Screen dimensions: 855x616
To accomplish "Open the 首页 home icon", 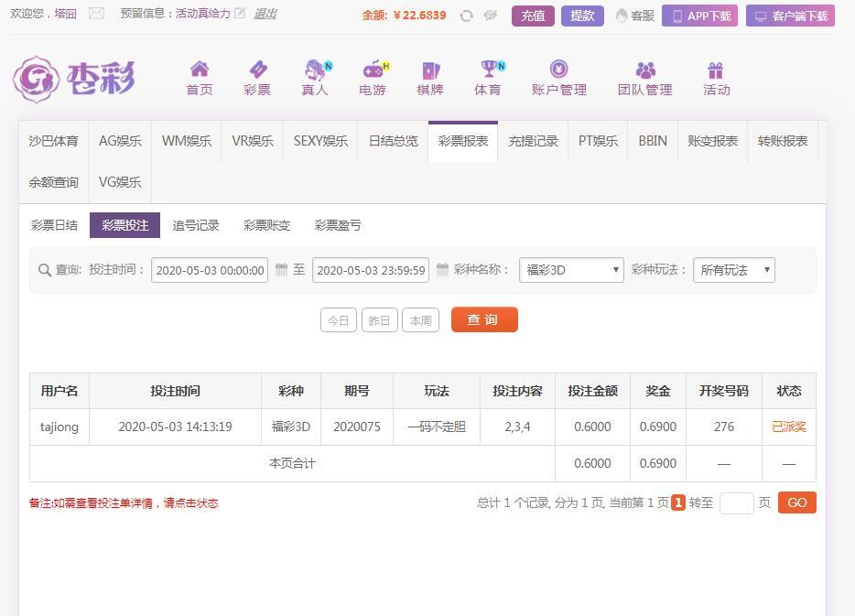I will click(199, 70).
